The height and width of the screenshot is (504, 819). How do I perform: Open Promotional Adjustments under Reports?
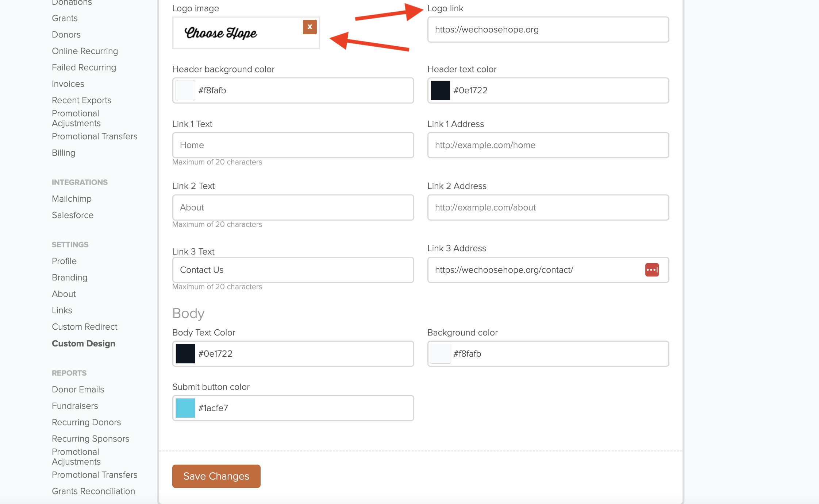click(76, 457)
